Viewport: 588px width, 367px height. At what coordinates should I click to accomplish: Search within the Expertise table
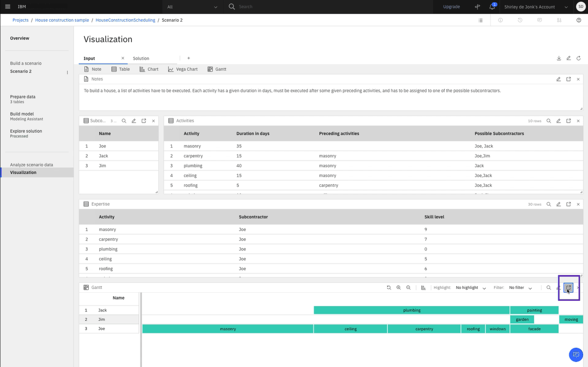pyautogui.click(x=549, y=204)
